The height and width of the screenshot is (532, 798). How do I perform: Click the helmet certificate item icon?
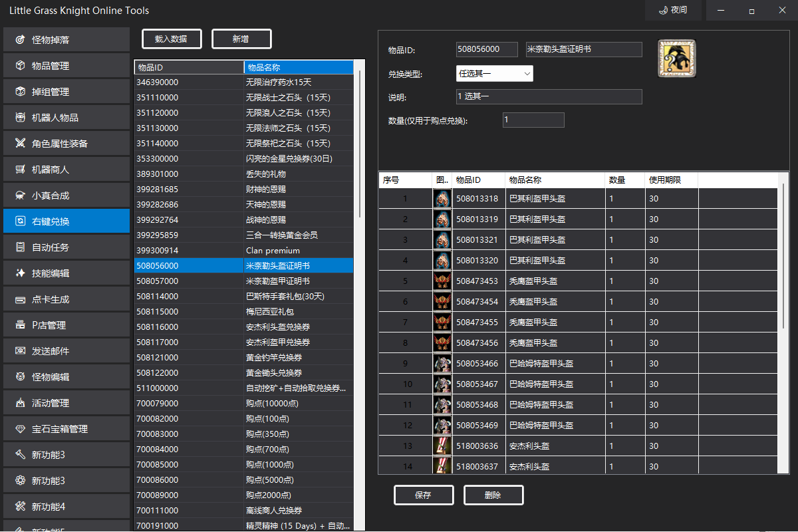(x=677, y=59)
